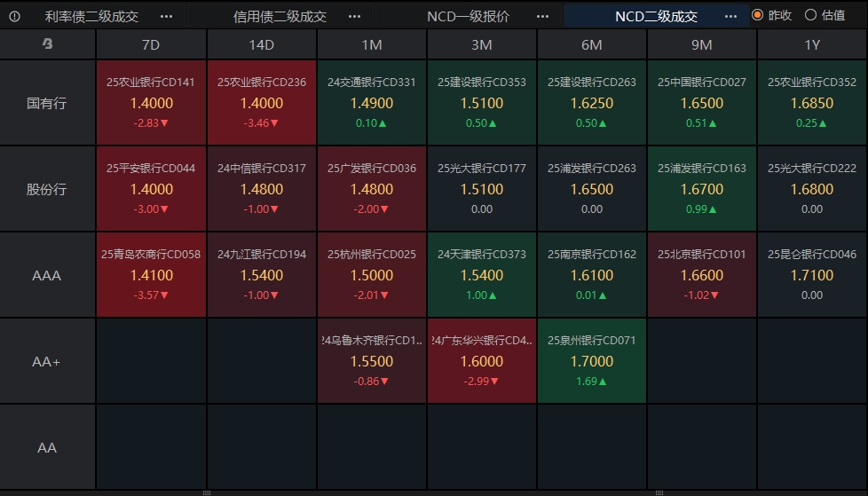Open the 25平安银行CD044 cell

pyautogui.click(x=151, y=189)
